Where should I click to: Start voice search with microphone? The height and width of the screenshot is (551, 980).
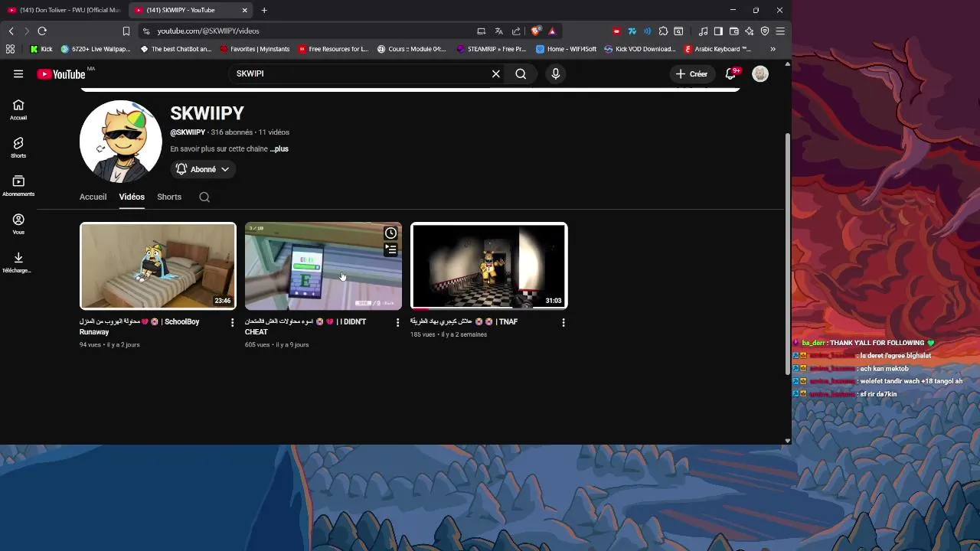(x=556, y=73)
